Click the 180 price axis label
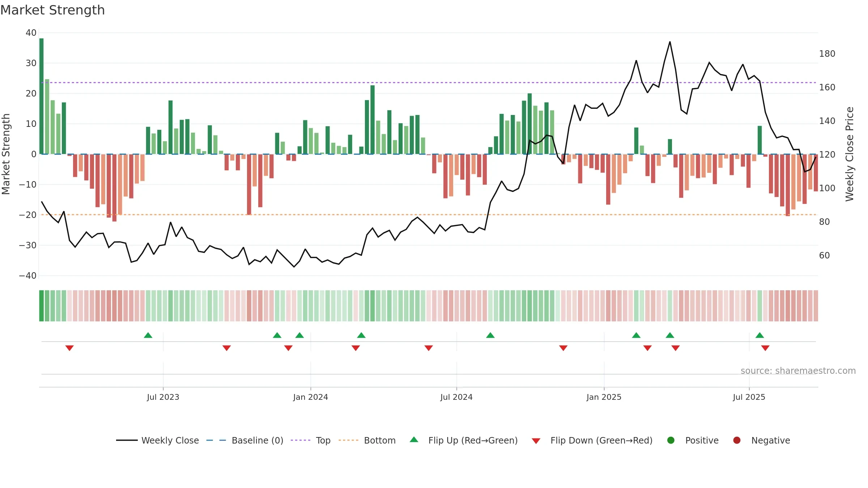 click(827, 54)
